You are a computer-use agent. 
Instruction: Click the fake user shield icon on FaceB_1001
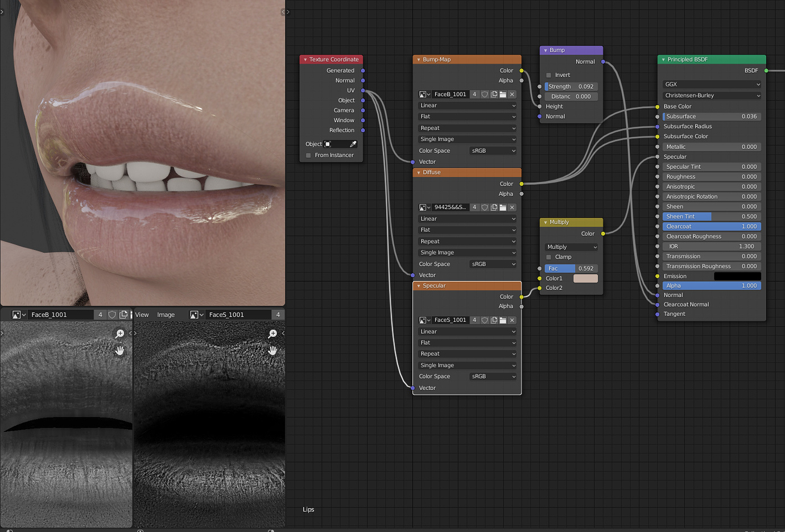485,94
